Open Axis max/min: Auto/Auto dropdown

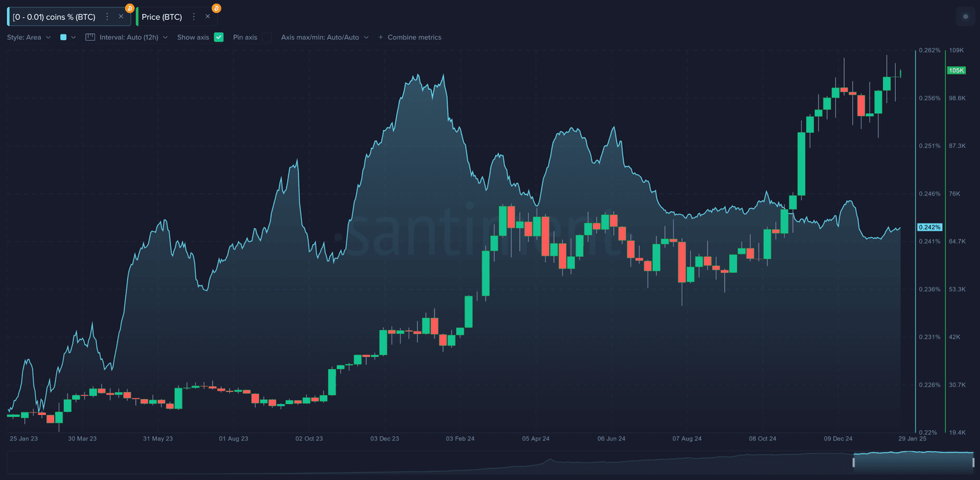tap(325, 37)
